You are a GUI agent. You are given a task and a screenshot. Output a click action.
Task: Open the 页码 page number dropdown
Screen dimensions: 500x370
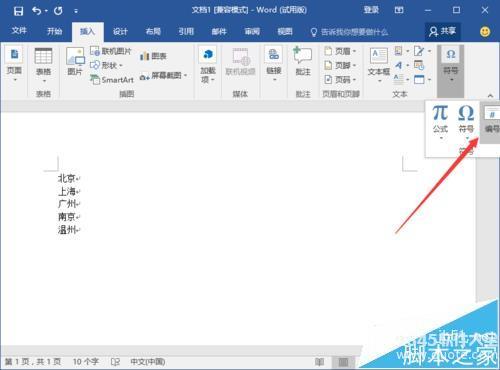click(x=340, y=79)
